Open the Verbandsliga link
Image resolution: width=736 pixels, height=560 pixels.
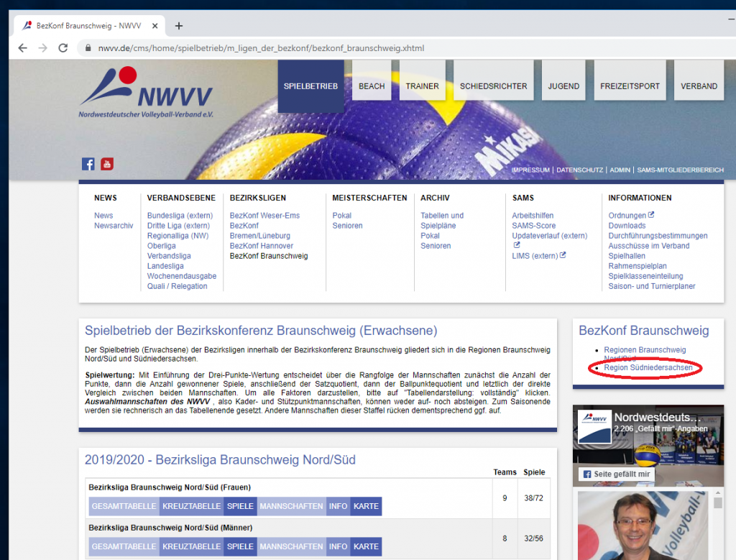[x=169, y=256]
